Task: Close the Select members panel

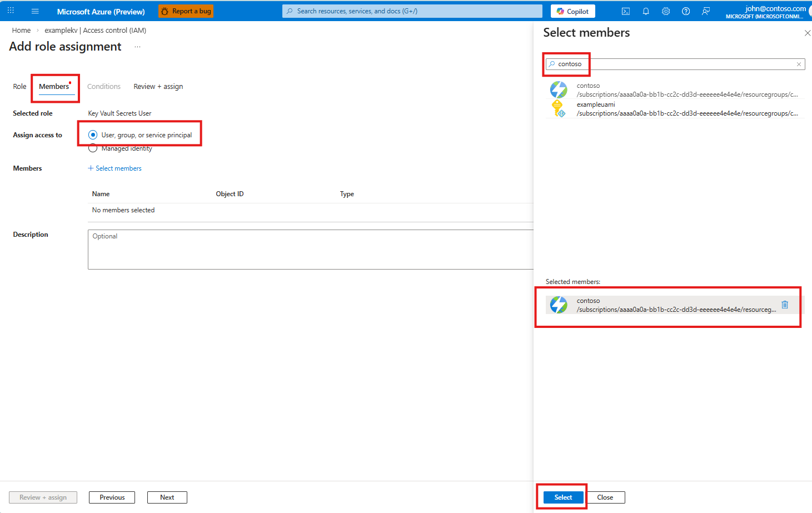Action: (x=807, y=33)
